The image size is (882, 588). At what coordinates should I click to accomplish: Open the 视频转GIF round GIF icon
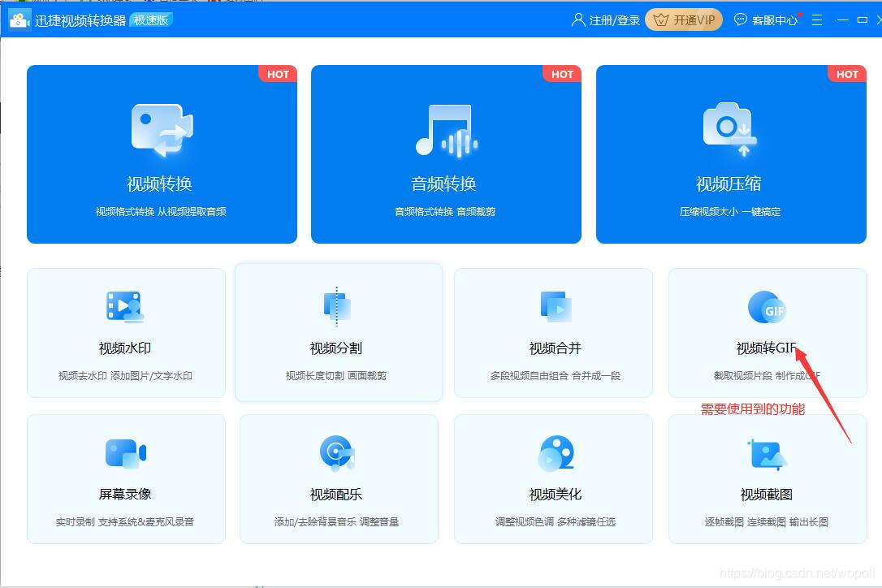(x=767, y=307)
